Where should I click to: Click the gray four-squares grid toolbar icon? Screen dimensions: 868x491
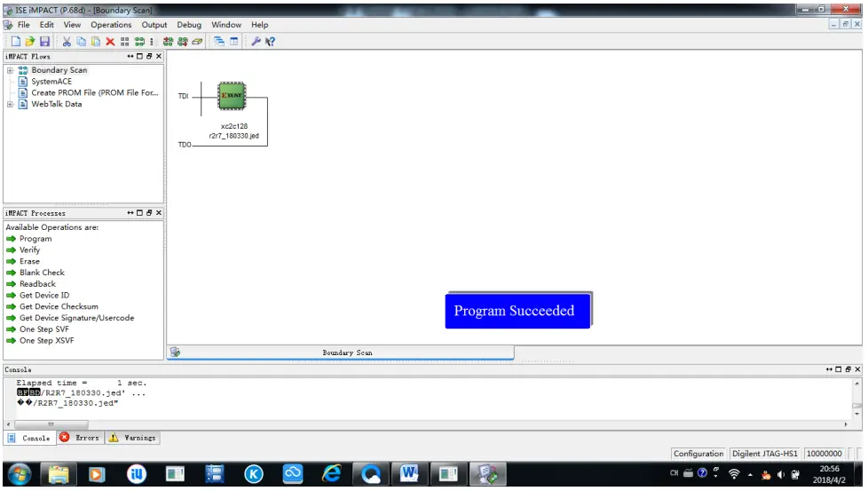click(x=124, y=42)
